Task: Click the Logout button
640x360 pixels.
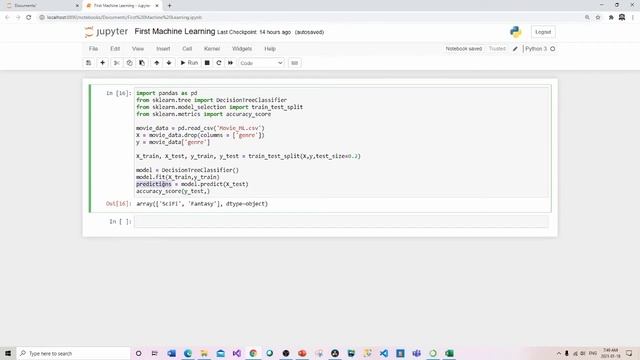Action: [543, 32]
